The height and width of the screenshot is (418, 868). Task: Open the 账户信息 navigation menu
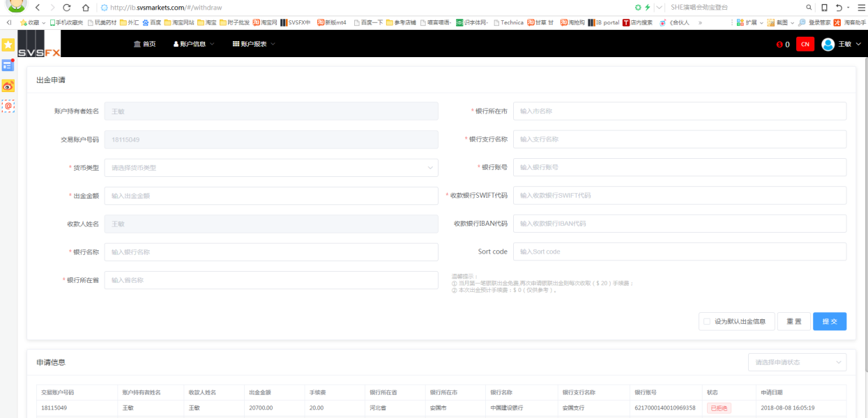click(x=193, y=44)
